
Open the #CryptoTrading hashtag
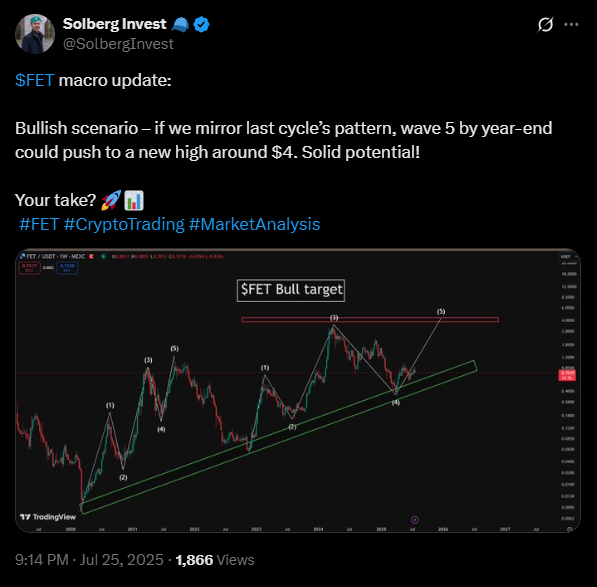[124, 224]
